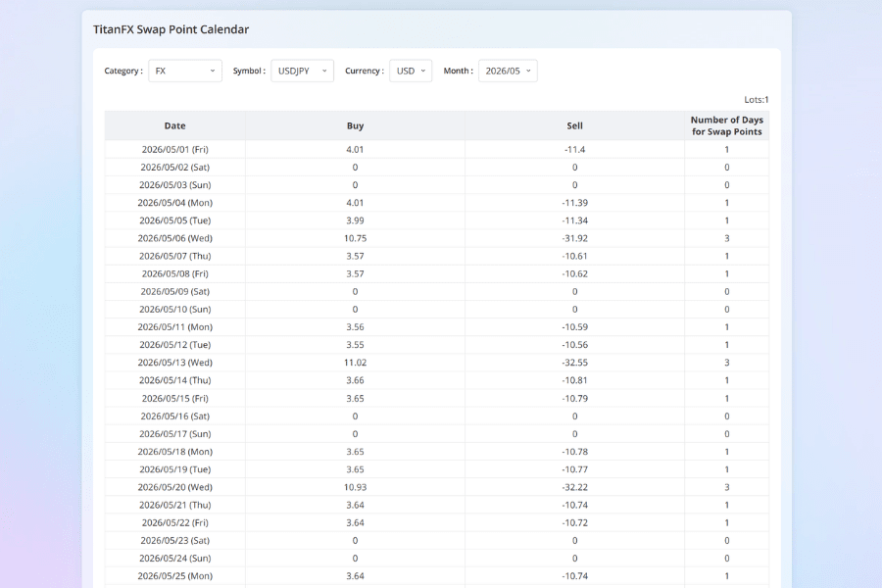Click Sell value -11.39 on 05/04

pyautogui.click(x=574, y=203)
